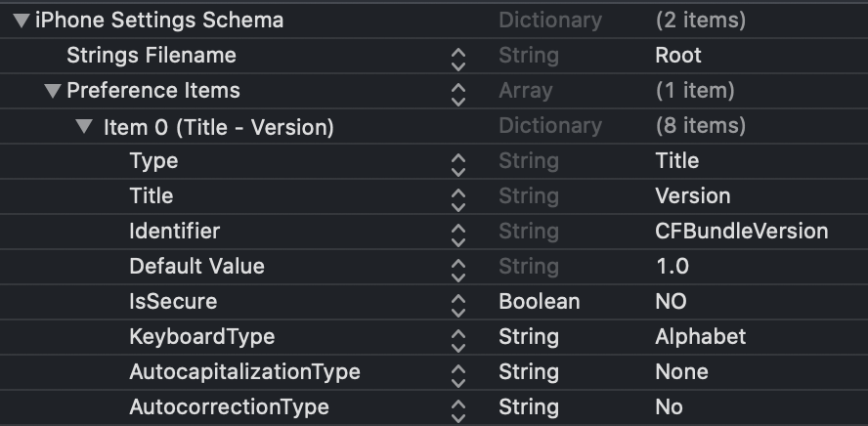Click the CFBundleVersion identifier value
This screenshot has width=868, height=426.
741,232
